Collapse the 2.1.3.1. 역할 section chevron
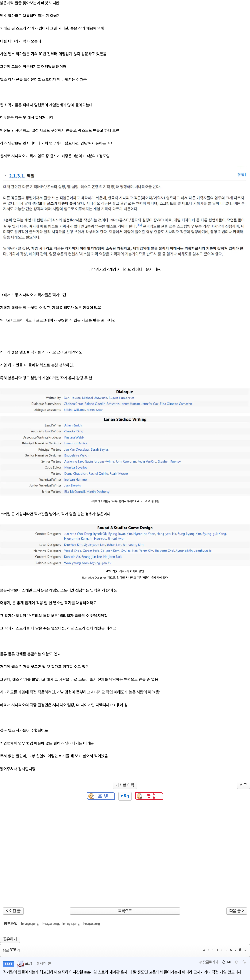The width and height of the screenshot is (250, 980). [5, 175]
